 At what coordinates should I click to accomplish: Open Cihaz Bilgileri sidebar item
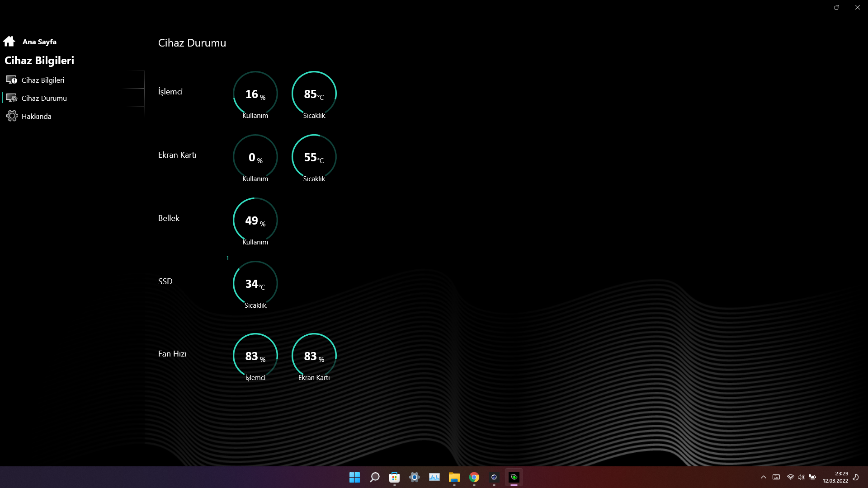43,80
